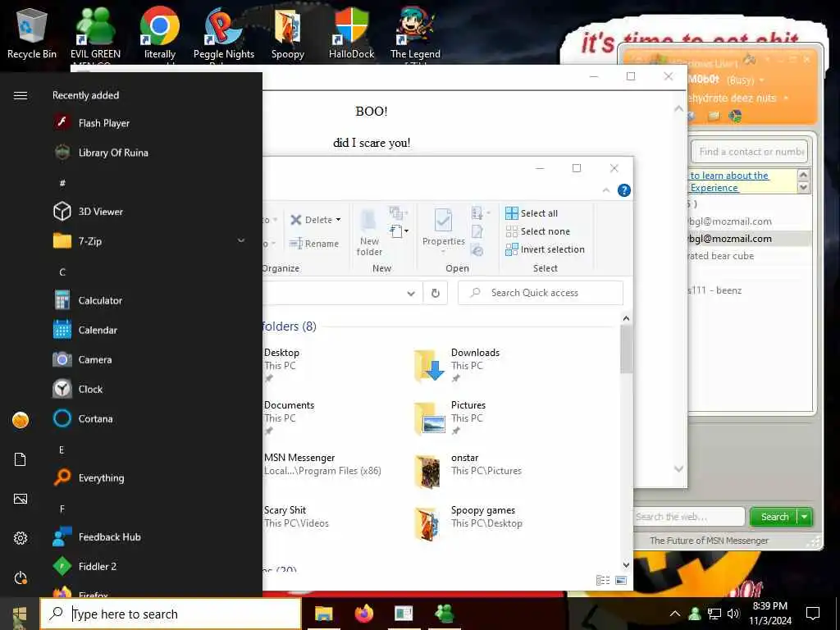Click the volume speaker tray icon
The image size is (840, 630).
[x=733, y=614]
